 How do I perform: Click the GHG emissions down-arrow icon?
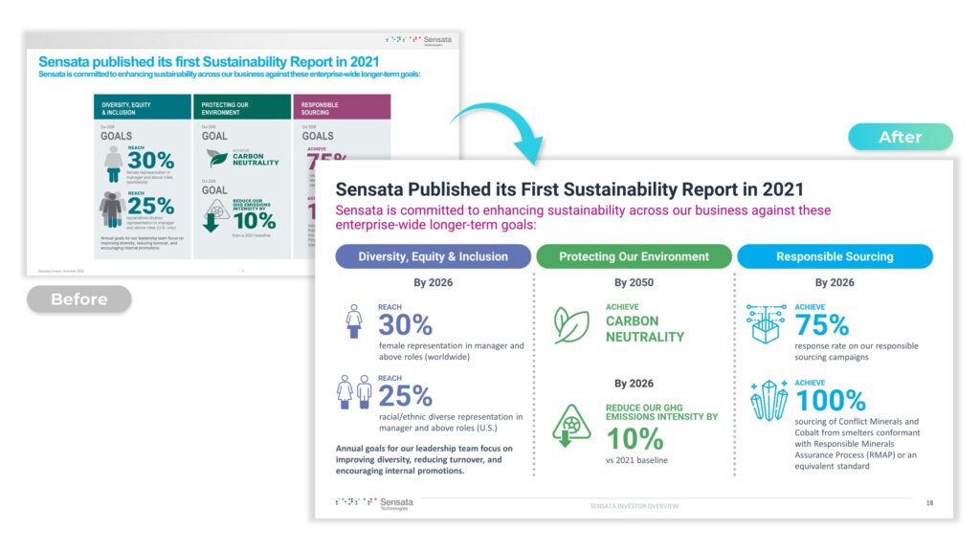[571, 426]
